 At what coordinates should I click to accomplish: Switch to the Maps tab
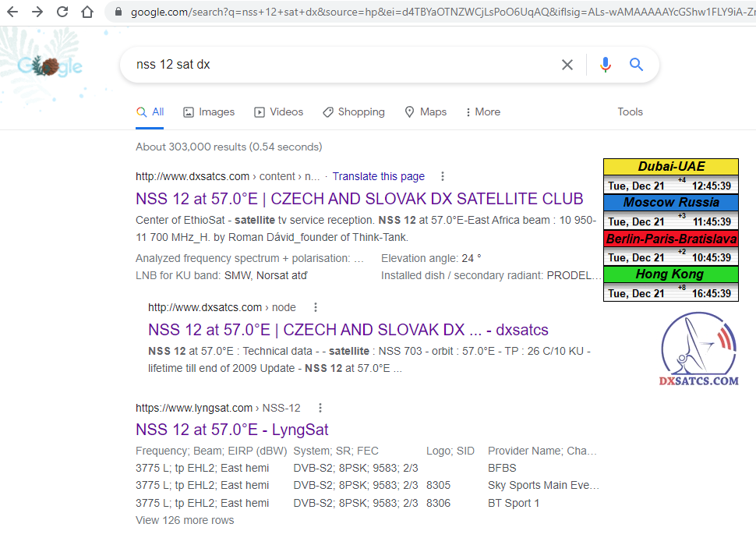pos(426,112)
